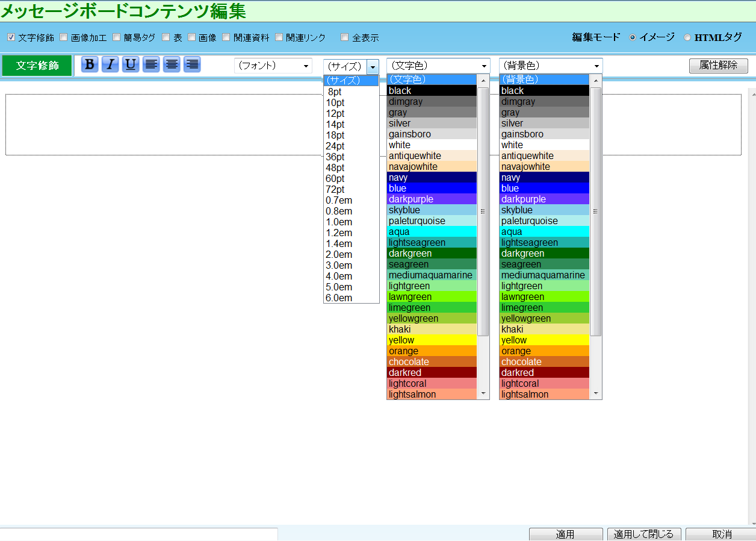The width and height of the screenshot is (756, 541).
Task: Align text right
Action: click(192, 64)
